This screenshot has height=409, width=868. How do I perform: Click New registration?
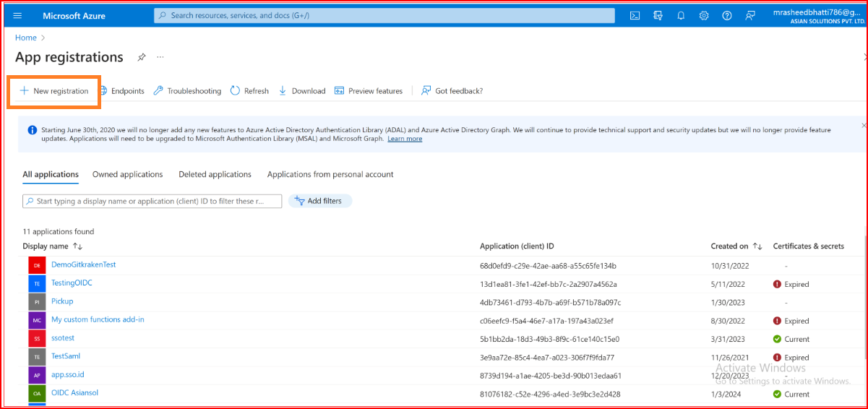pyautogui.click(x=54, y=91)
